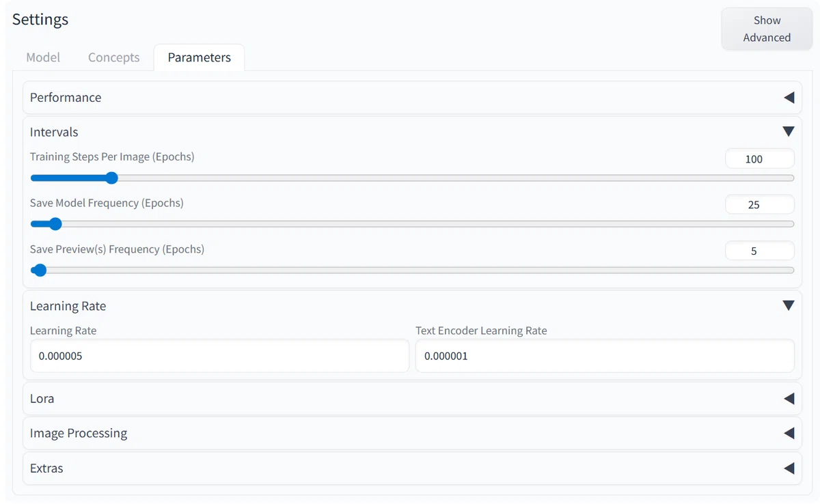Click the Settings heading text
820x504 pixels.
click(x=40, y=19)
